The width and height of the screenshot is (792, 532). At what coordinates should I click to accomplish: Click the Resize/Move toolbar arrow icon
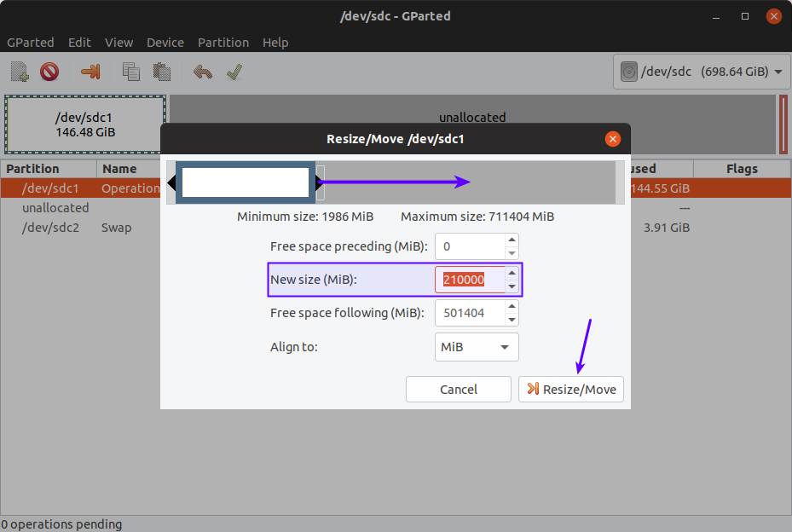pos(90,72)
